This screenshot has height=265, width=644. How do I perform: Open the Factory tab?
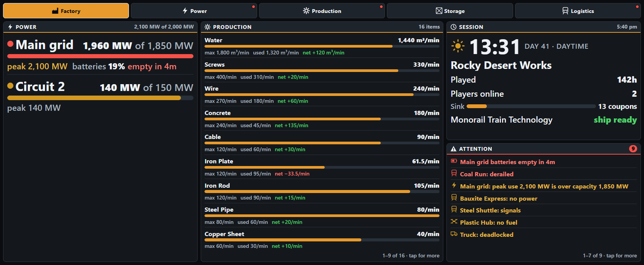66,11
